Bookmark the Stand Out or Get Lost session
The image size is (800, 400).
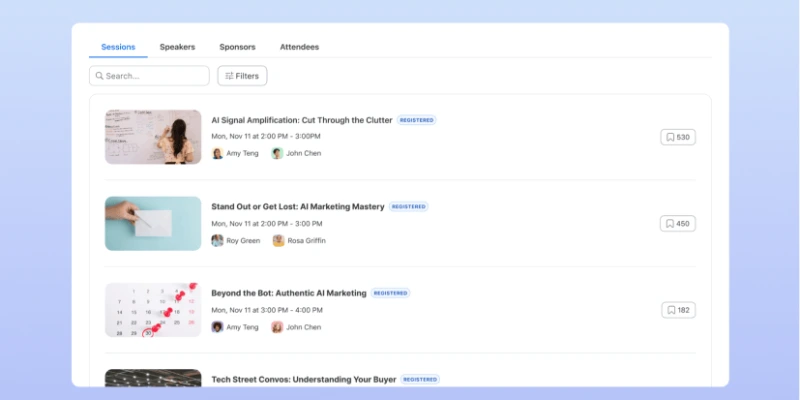(677, 224)
